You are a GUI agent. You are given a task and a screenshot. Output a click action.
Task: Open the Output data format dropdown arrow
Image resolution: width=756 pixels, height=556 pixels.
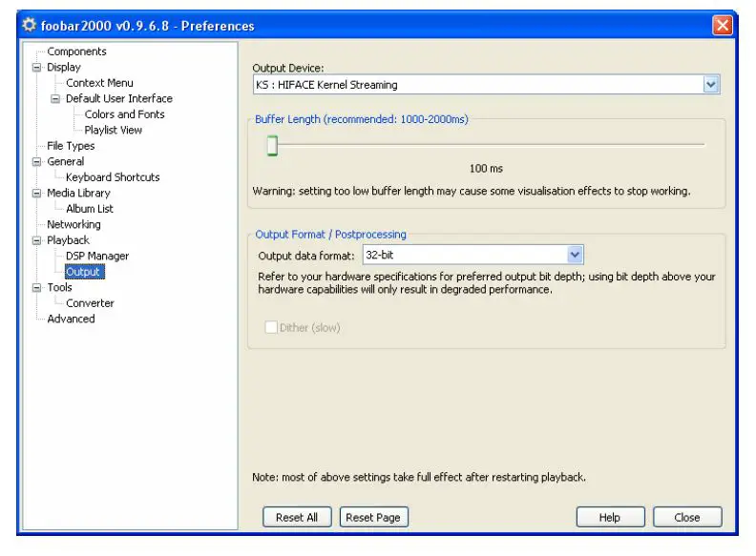pyautogui.click(x=575, y=255)
